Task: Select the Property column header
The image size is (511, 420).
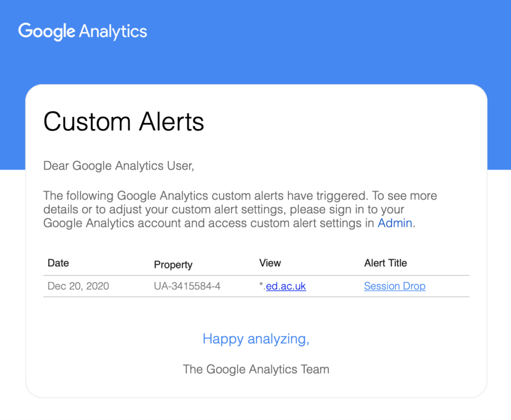Action: coord(173,264)
